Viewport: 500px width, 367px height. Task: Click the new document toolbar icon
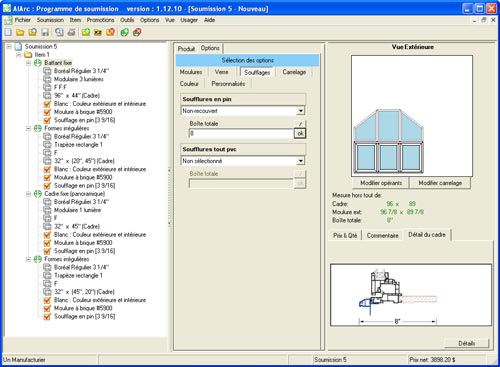(8, 32)
